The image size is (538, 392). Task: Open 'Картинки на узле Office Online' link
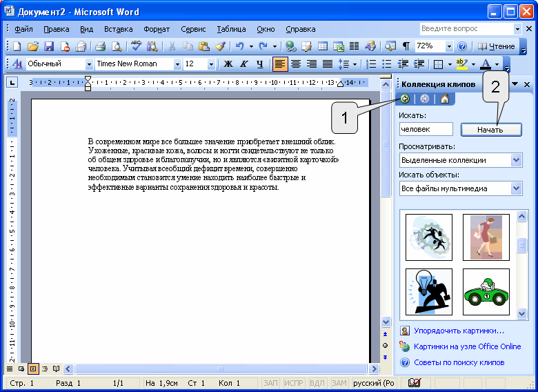click(467, 346)
